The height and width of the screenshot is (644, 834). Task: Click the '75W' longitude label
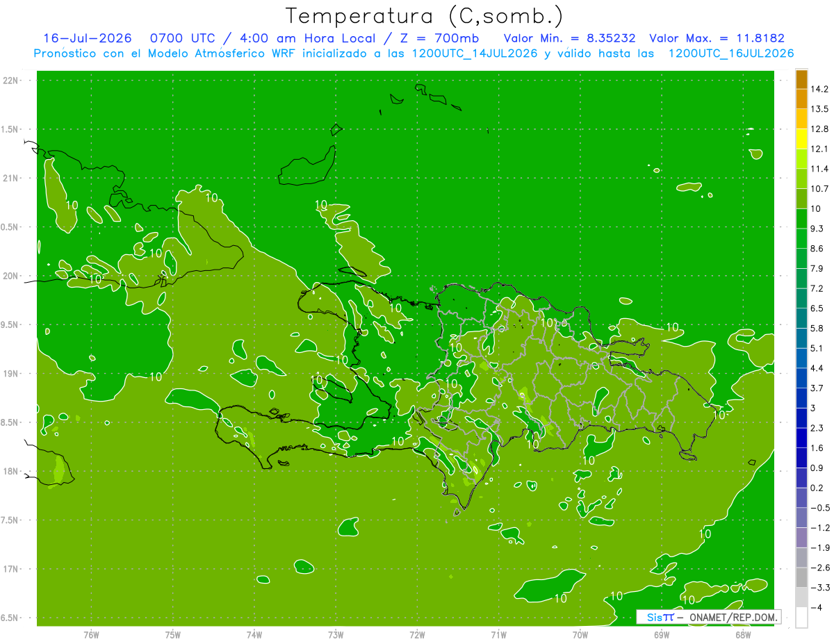173,635
